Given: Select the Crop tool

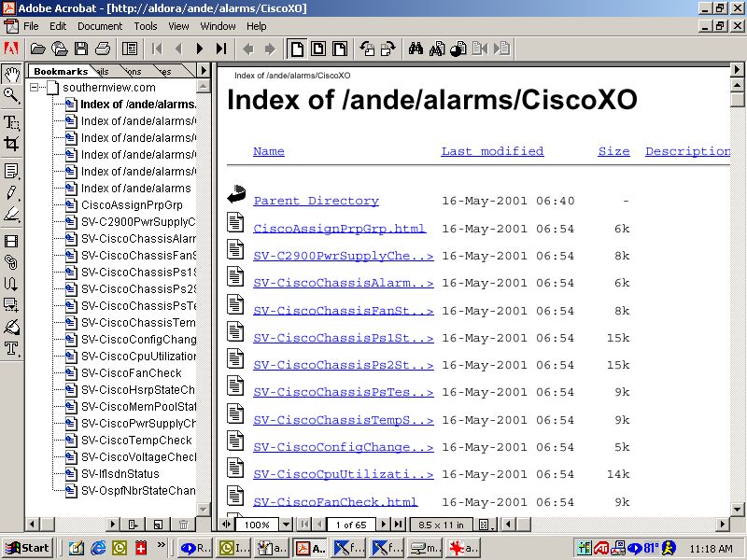Looking at the screenshot, I should [12, 144].
